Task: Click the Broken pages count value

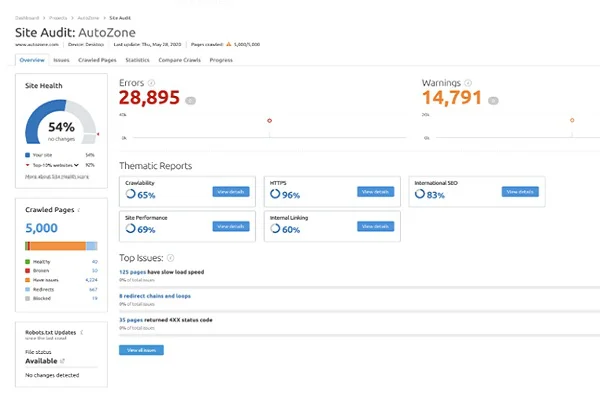Action: (x=95, y=271)
